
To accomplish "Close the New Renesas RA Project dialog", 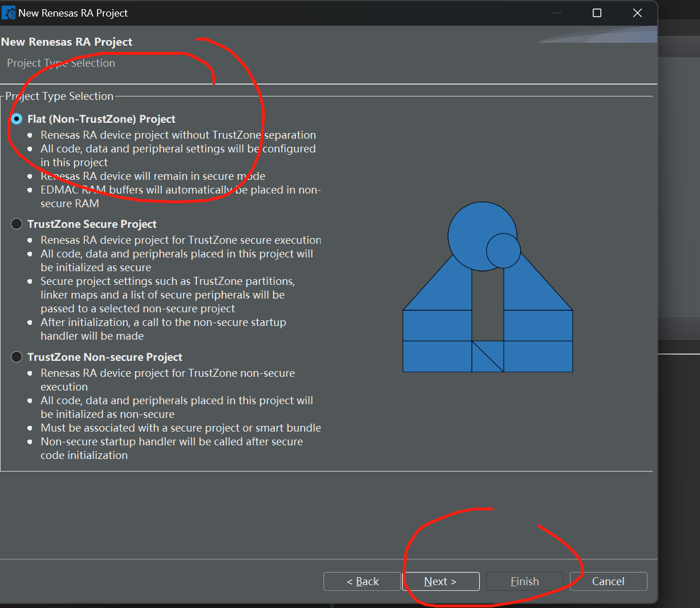I will point(637,13).
